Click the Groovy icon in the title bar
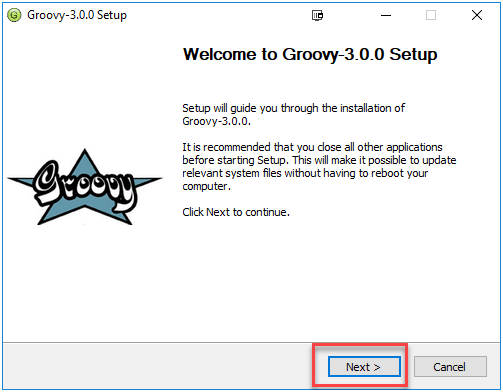Image resolution: width=503 pixels, height=392 pixels. (x=14, y=15)
